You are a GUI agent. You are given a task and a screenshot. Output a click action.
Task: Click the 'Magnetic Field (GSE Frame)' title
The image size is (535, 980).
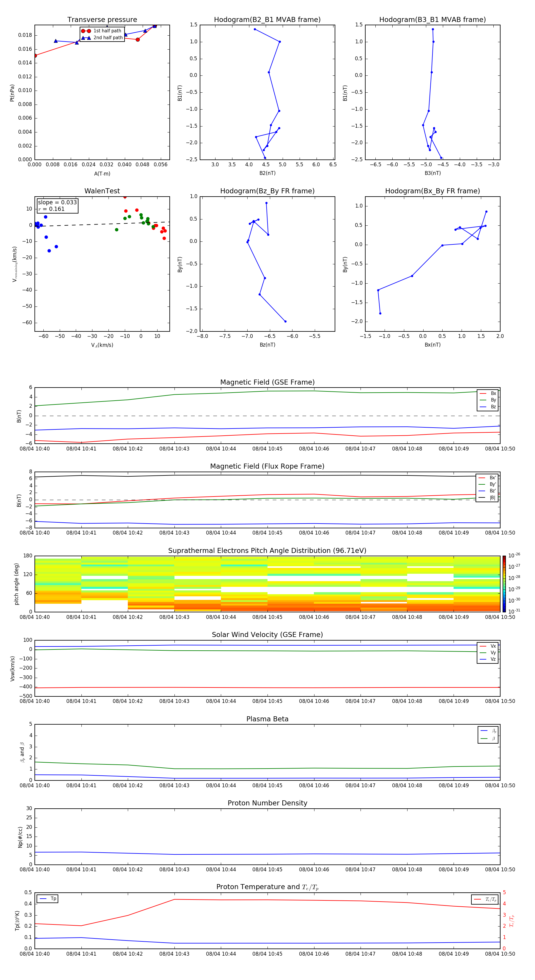tap(267, 382)
